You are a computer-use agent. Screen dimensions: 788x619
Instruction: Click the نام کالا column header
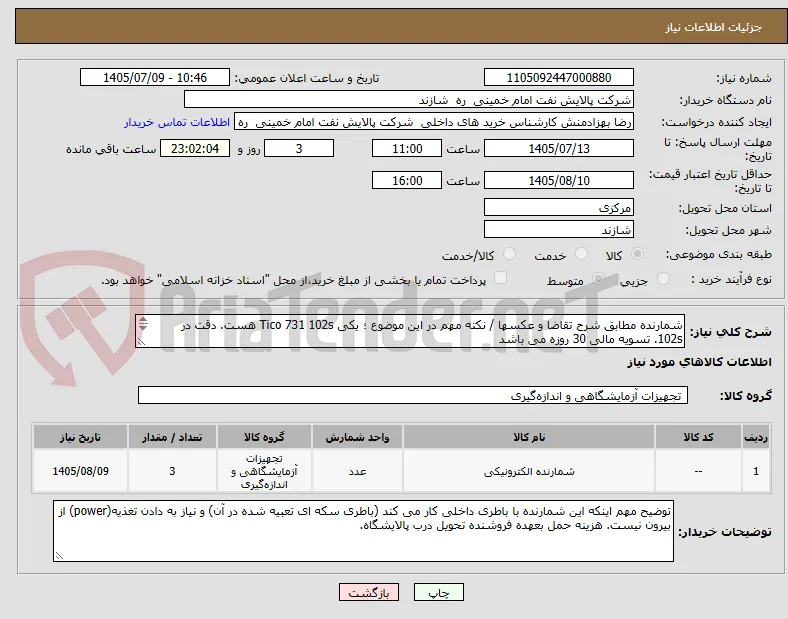coord(529,437)
